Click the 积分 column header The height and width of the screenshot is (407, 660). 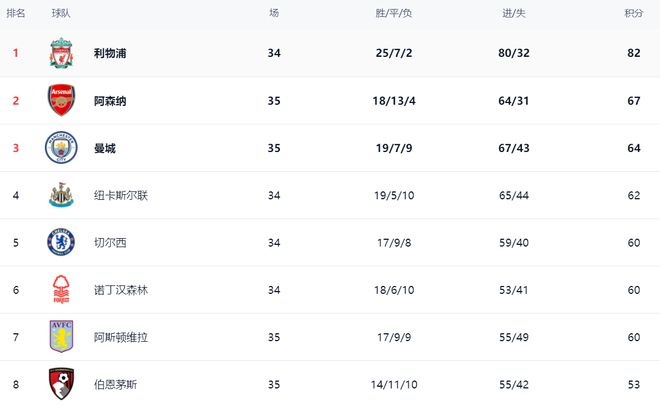[633, 14]
